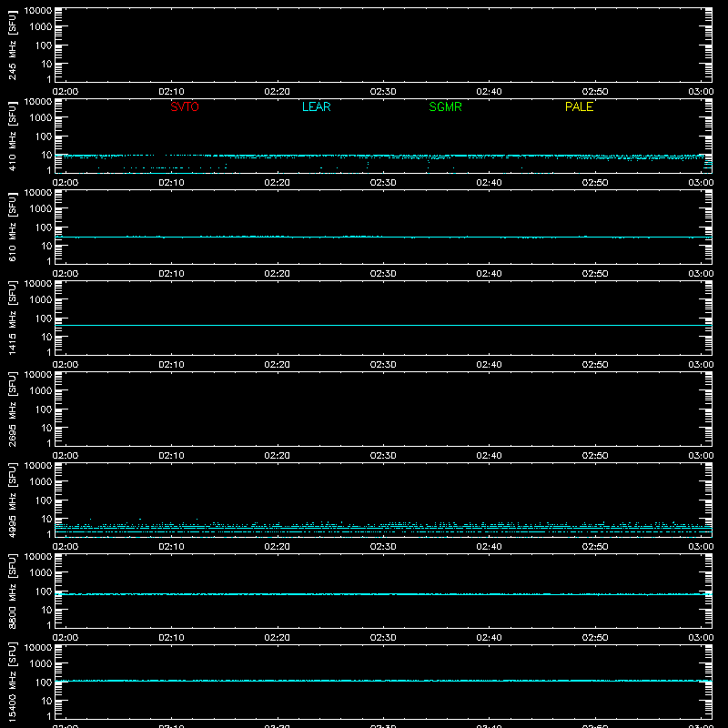Click 02:10 tick label under 1415 MHz panel
Image resolution: width=728 pixels, height=728 pixels.
click(171, 365)
